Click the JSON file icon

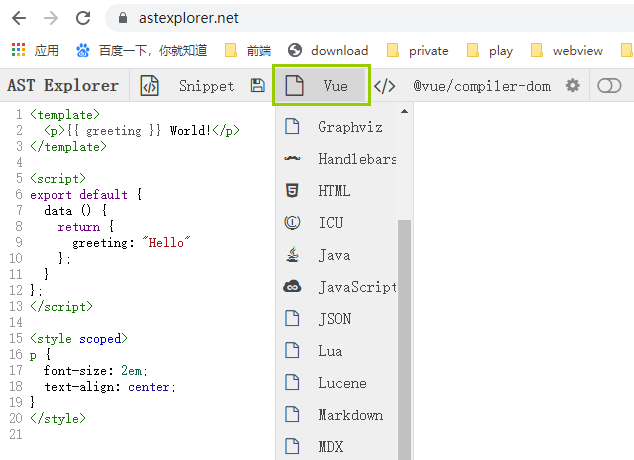click(292, 319)
